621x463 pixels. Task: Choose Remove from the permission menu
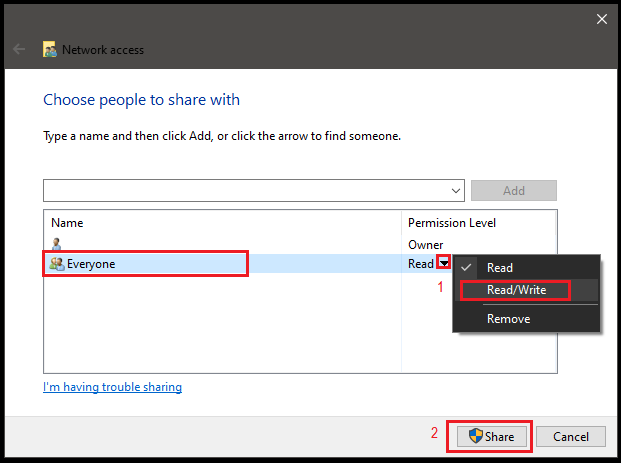508,319
